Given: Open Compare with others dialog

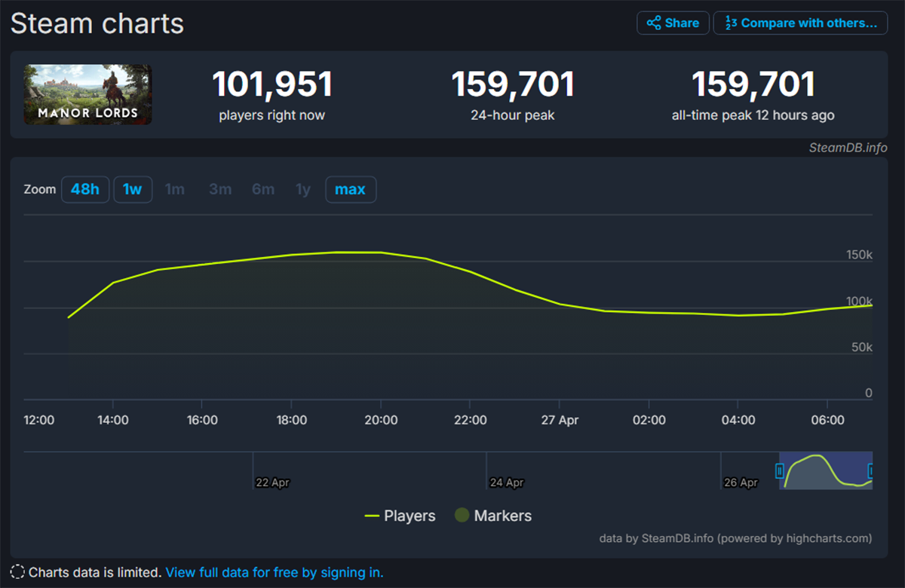Looking at the screenshot, I should 800,23.
